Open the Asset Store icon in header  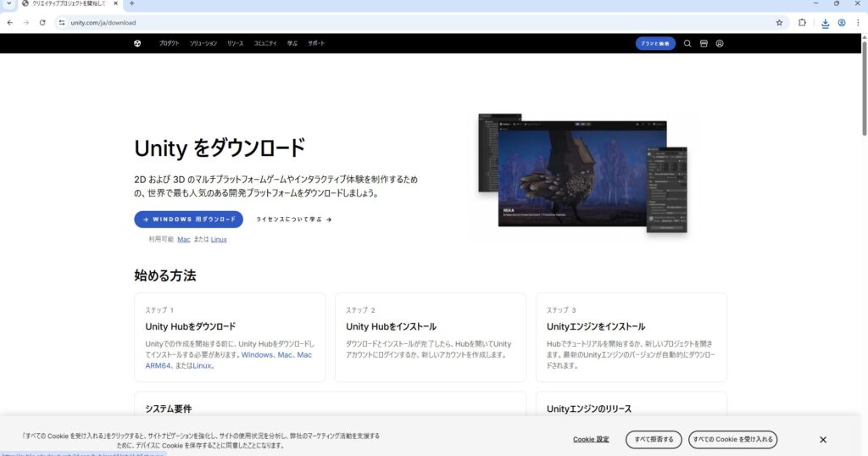(704, 43)
